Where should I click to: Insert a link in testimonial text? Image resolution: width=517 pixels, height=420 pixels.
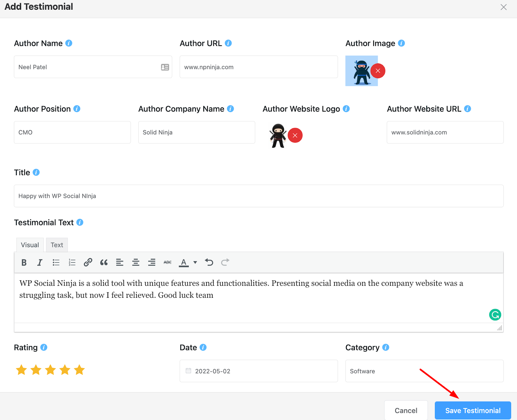(88, 262)
